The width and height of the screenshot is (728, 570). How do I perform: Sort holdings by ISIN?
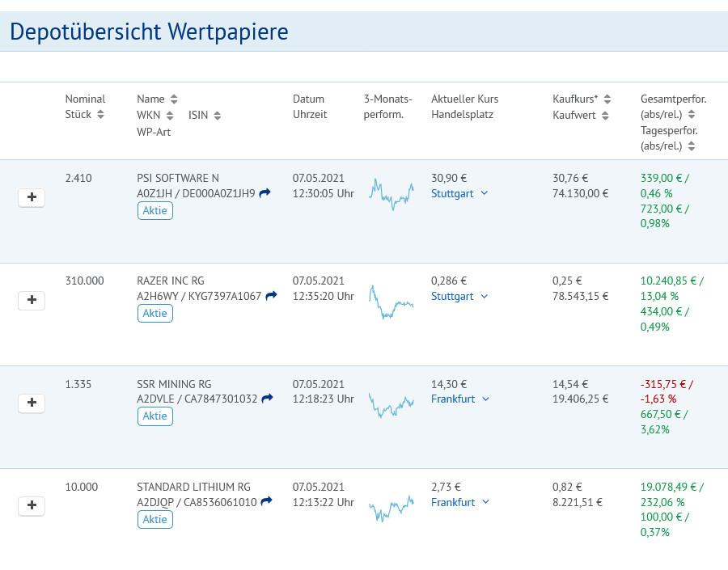pos(218,116)
